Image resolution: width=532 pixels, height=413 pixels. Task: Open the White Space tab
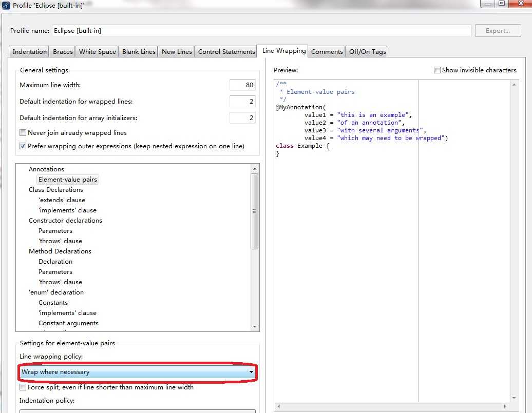(98, 51)
